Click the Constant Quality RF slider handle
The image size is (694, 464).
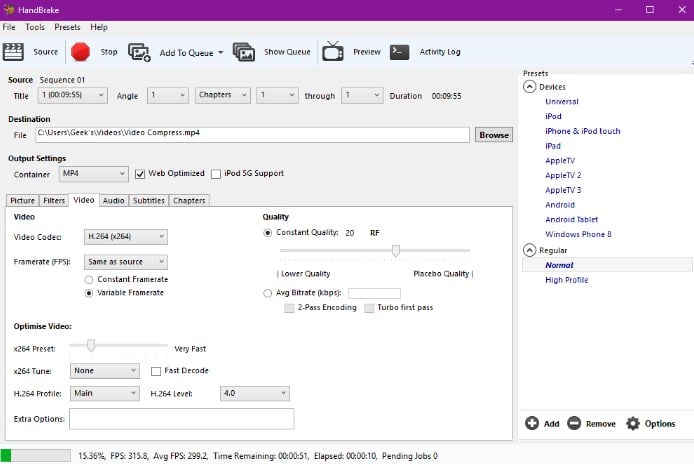396,251
